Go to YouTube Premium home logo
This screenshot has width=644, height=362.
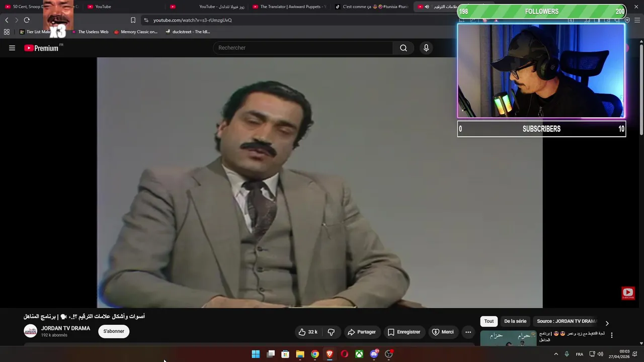41,48
